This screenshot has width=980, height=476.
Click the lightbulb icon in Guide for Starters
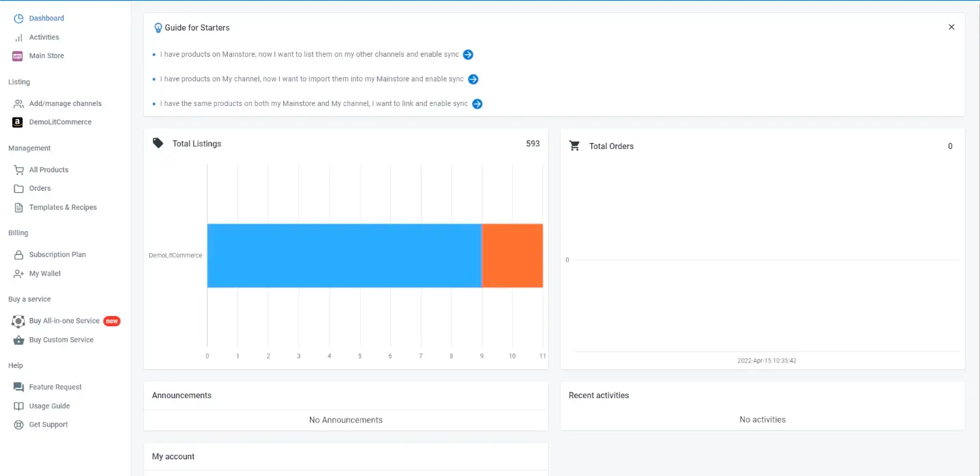click(158, 28)
